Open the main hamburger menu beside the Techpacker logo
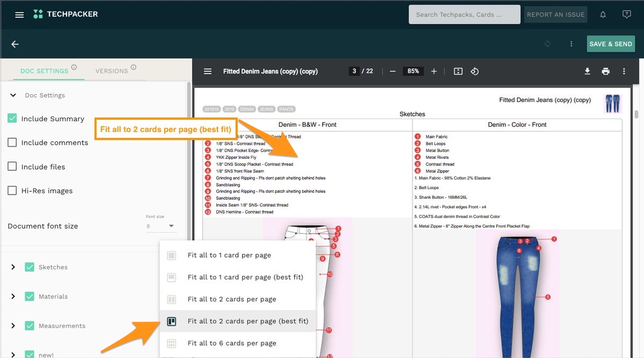 tap(19, 14)
